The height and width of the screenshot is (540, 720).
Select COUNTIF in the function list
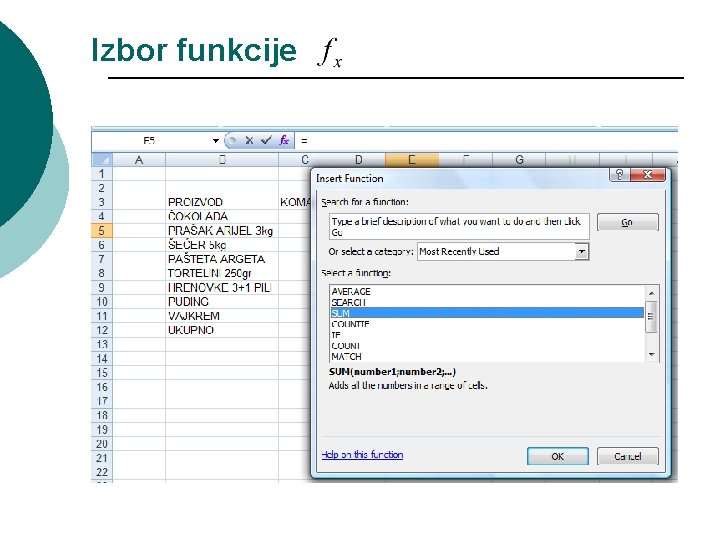point(487,324)
